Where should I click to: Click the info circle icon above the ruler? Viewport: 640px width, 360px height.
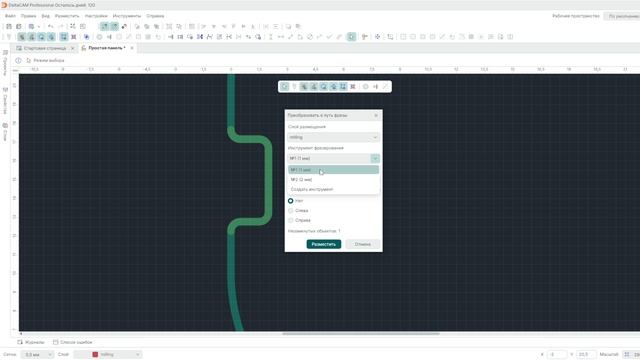pyautogui.click(x=18, y=60)
